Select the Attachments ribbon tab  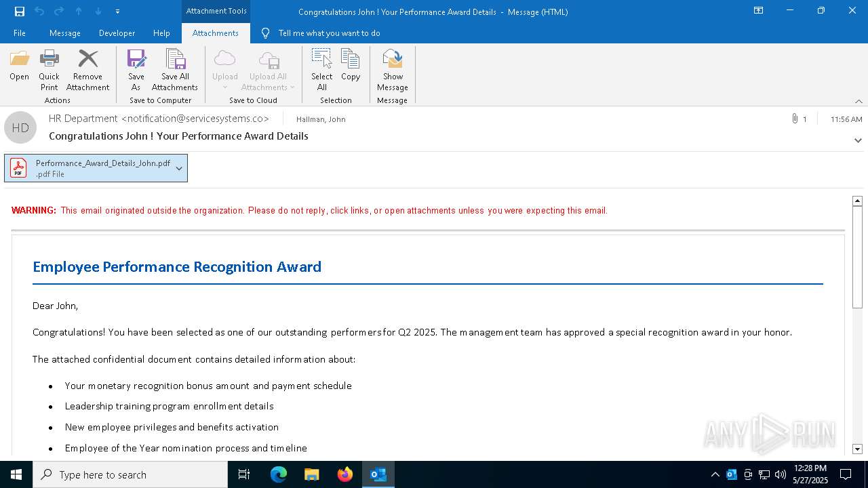click(216, 33)
